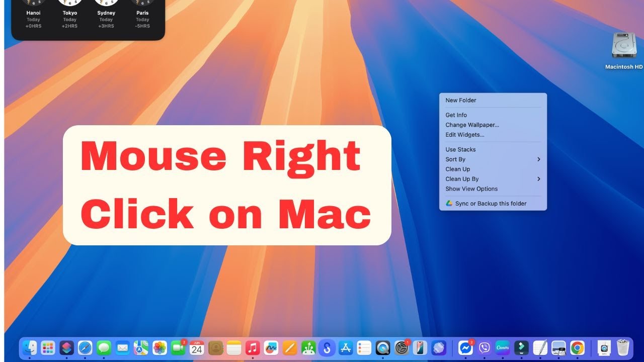This screenshot has height=362, width=644.
Task: Open the Mail app in Dock
Action: (122, 347)
